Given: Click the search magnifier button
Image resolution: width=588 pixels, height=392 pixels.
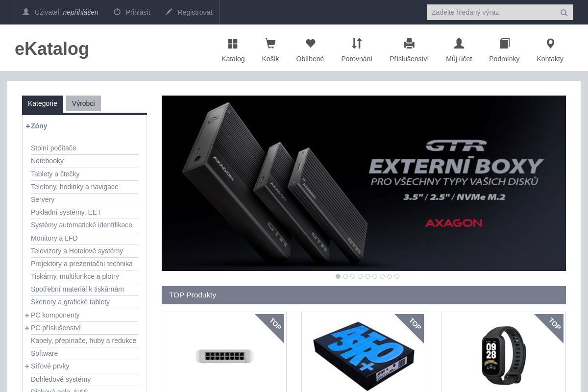Looking at the screenshot, I should click(564, 13).
